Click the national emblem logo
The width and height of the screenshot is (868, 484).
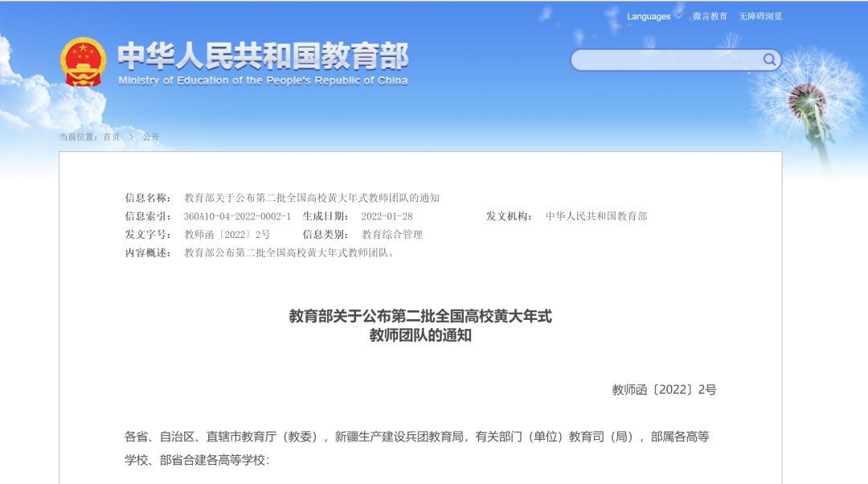[x=83, y=62]
